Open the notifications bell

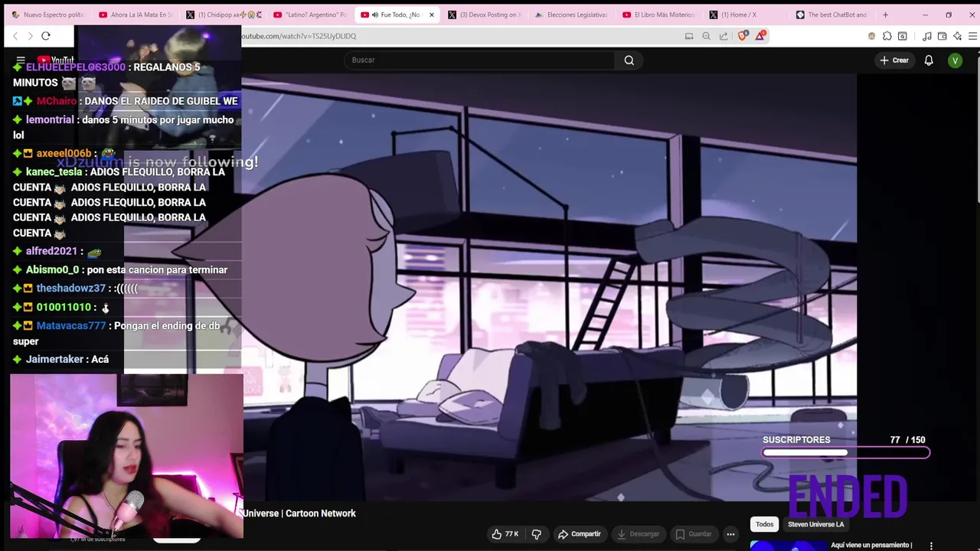coord(929,60)
